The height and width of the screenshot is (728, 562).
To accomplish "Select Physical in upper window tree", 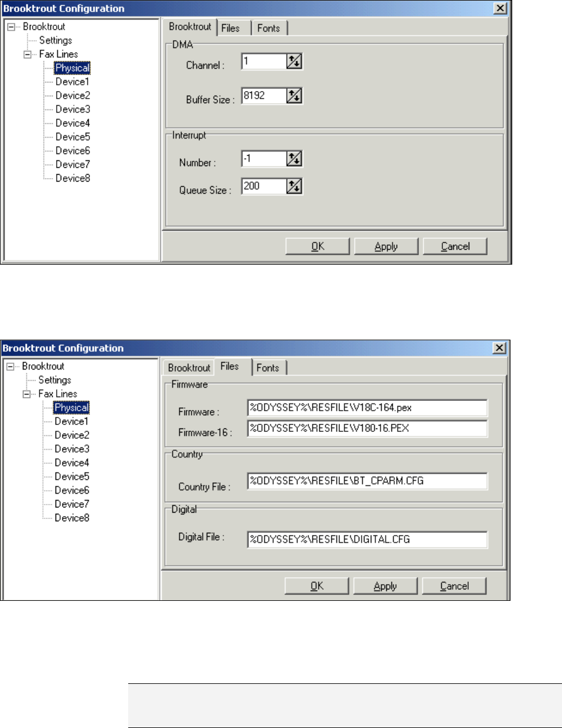I will point(72,68).
